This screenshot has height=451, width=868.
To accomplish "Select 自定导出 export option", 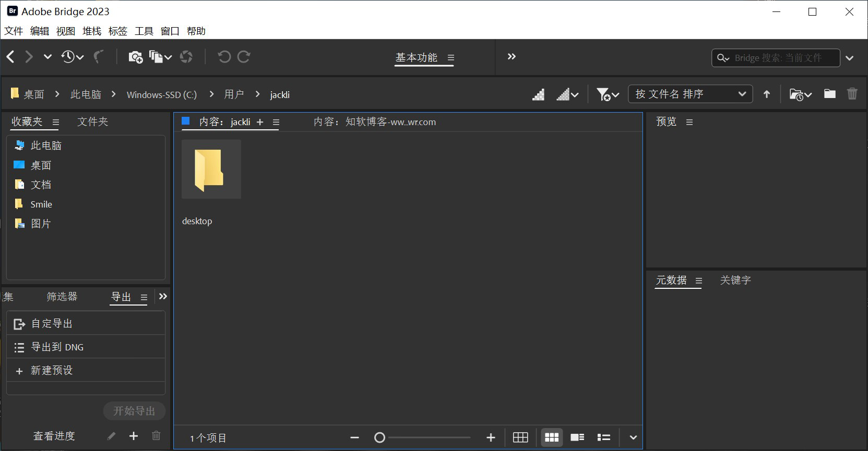I will [86, 323].
